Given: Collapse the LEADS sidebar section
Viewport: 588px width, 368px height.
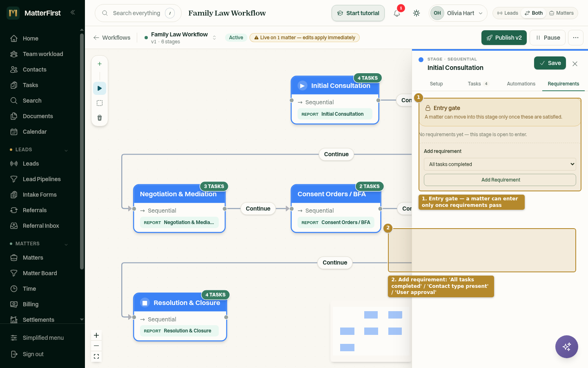Looking at the screenshot, I should (66, 150).
